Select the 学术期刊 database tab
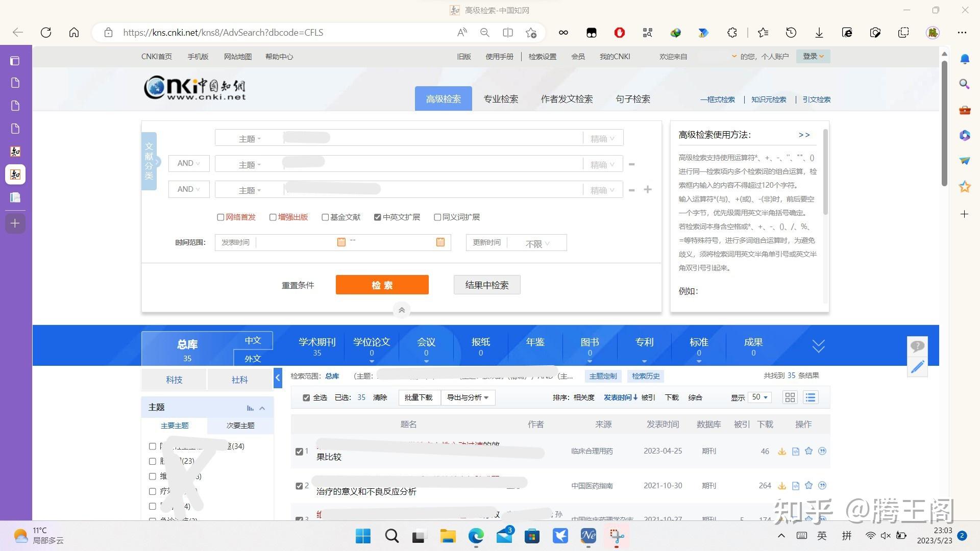Viewport: 980px width, 551px height. (317, 346)
